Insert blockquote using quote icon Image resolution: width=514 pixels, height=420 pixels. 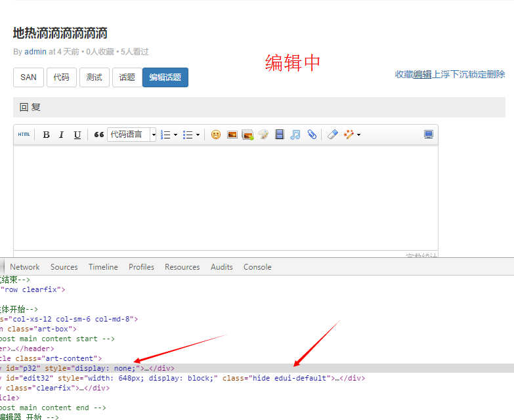coord(98,135)
